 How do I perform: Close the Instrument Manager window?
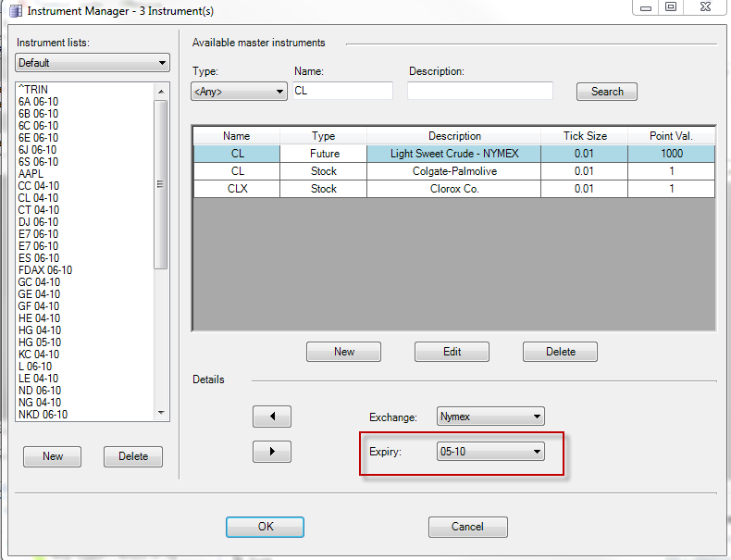click(705, 7)
